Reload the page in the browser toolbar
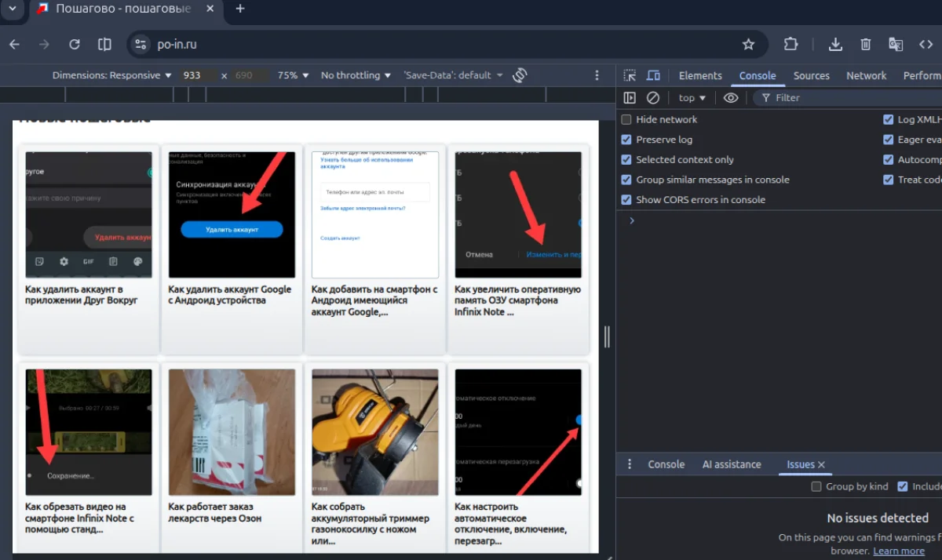The width and height of the screenshot is (942, 560). [x=75, y=44]
